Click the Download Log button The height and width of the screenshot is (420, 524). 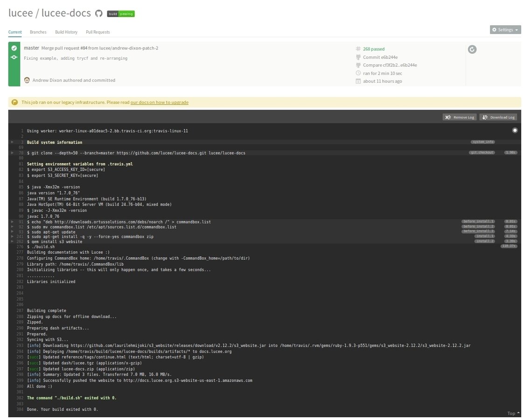click(x=498, y=117)
